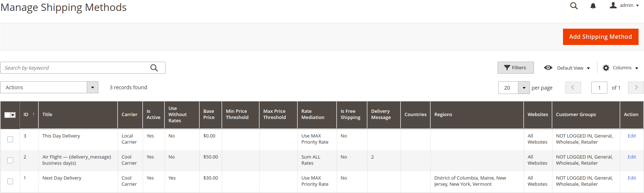Open the notifications bell
This screenshot has width=644, height=193.
coord(593,6)
